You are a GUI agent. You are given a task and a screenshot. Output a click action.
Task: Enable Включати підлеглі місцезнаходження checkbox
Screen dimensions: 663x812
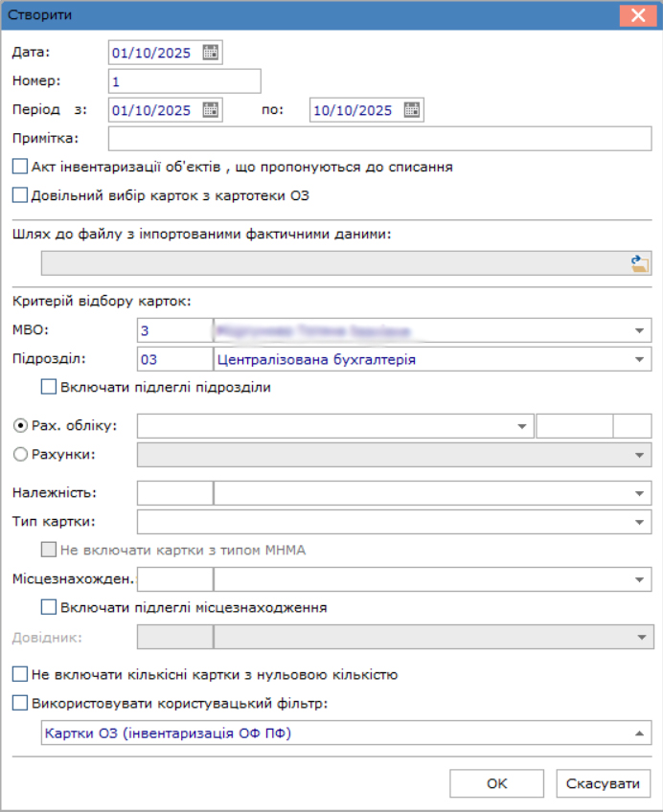49,607
